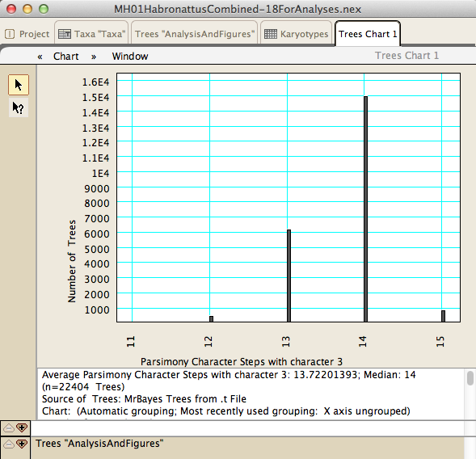This screenshot has height=459, width=476.
Task: Click the 1.6E4 y-axis value
Action: click(95, 82)
